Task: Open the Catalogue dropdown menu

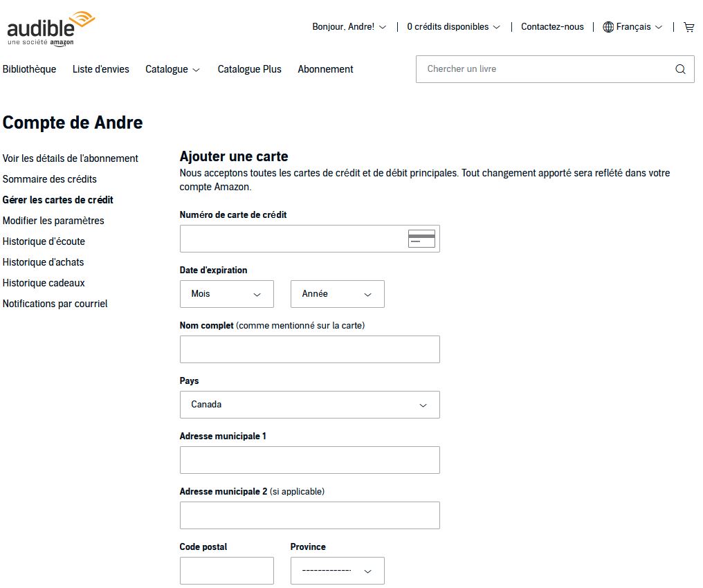Action: point(172,69)
